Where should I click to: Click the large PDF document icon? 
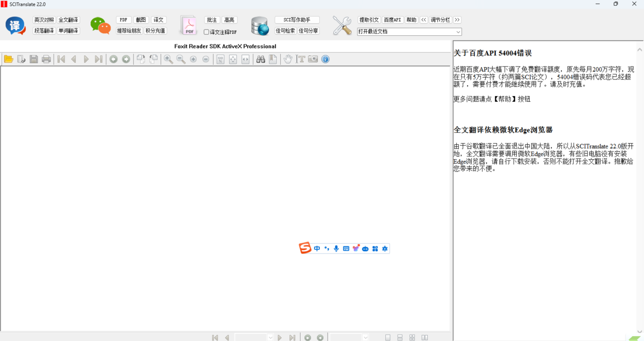[x=189, y=26]
